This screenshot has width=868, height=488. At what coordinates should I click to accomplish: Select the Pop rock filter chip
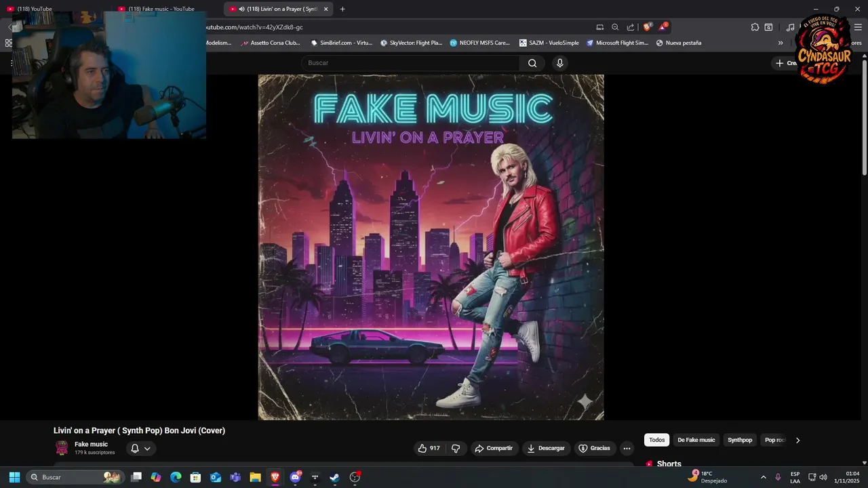774,440
